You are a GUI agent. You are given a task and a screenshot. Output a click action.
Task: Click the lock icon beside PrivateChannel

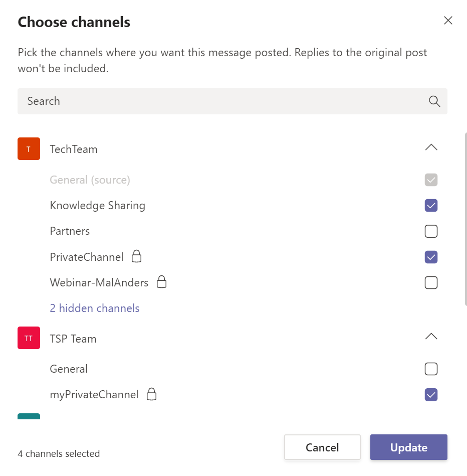136,257
